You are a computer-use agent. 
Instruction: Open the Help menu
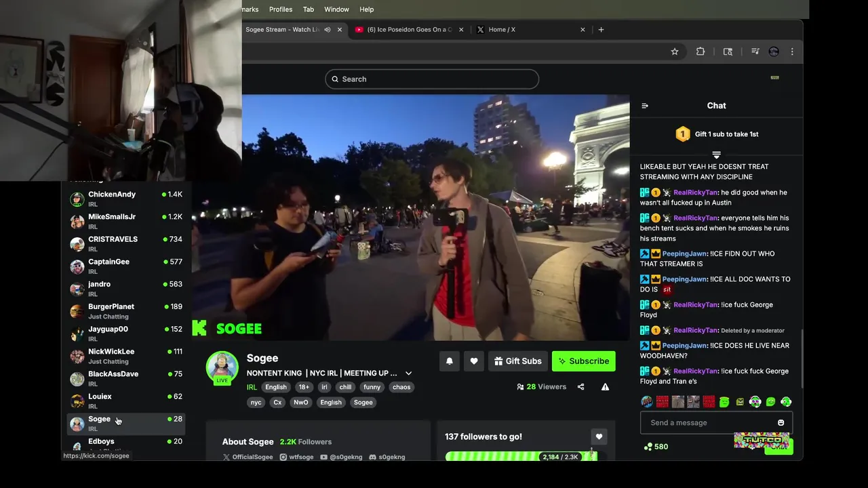tap(367, 9)
